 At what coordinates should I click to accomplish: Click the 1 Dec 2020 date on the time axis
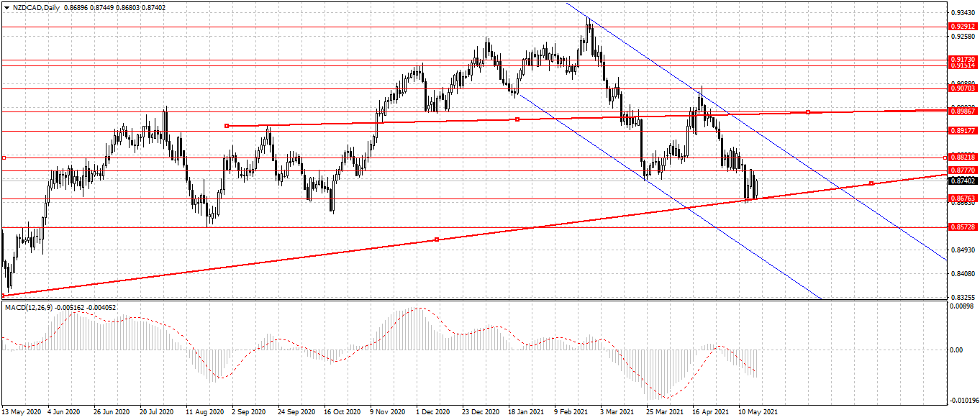click(x=434, y=413)
